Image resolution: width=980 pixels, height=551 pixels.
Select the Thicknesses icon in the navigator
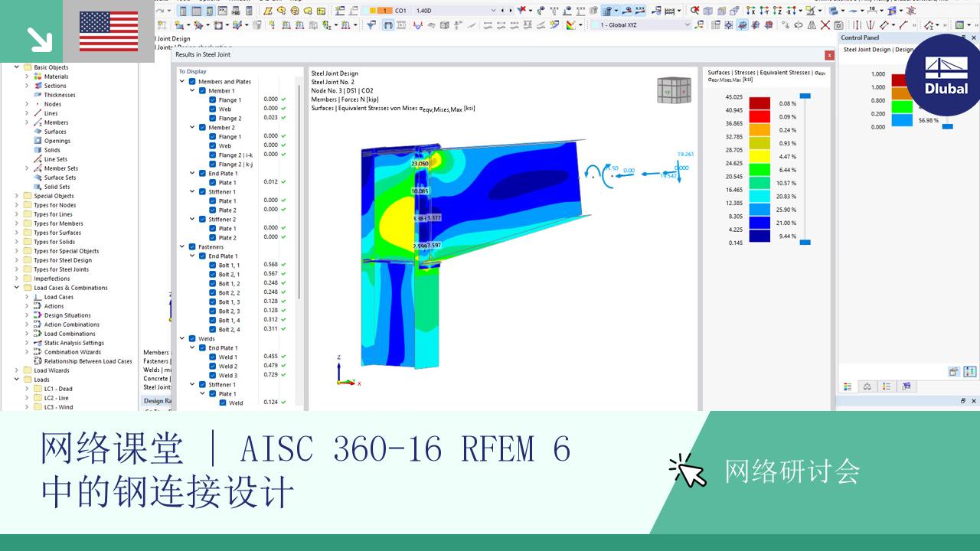click(x=38, y=95)
